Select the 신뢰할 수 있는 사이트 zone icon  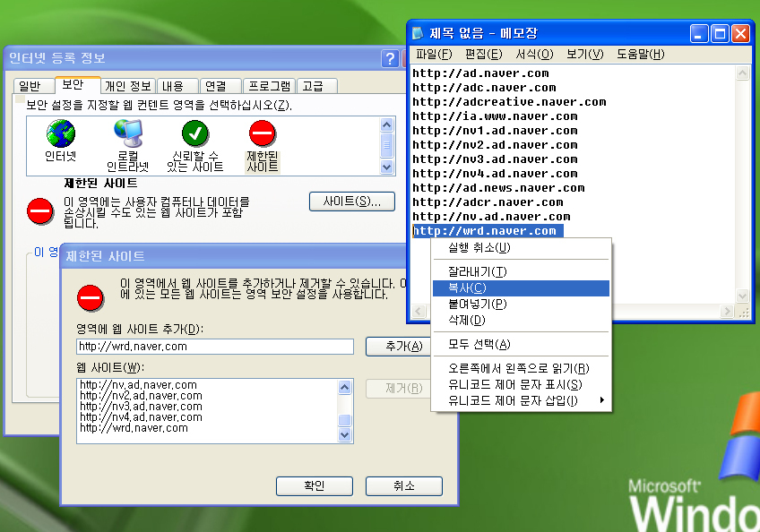click(x=195, y=133)
